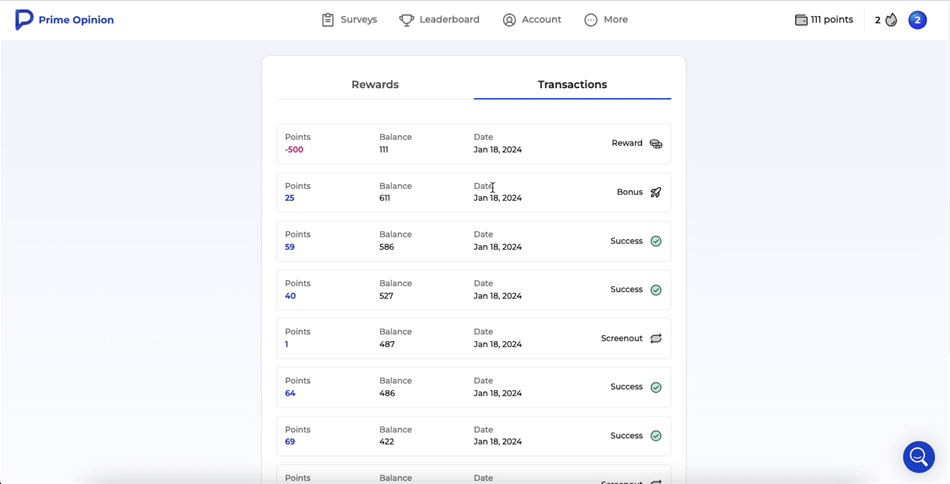Click the Bonus rocket icon

tap(656, 192)
